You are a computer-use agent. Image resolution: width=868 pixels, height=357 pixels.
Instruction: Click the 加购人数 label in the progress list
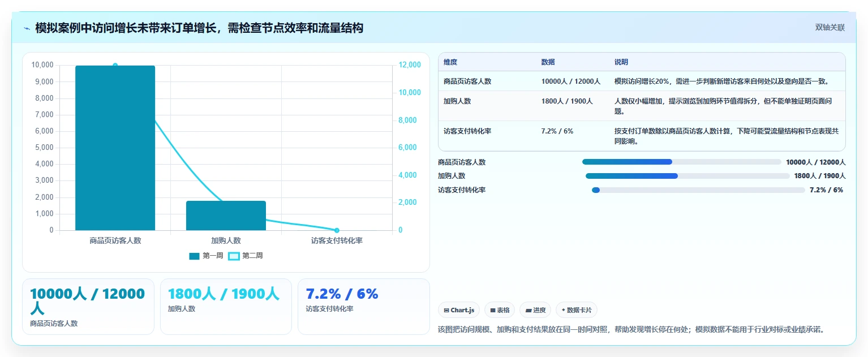pos(452,176)
